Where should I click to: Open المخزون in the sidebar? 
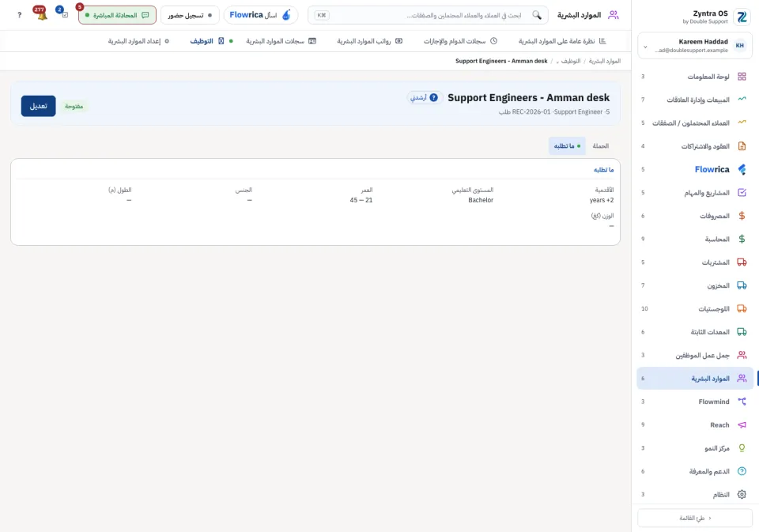coord(695,285)
